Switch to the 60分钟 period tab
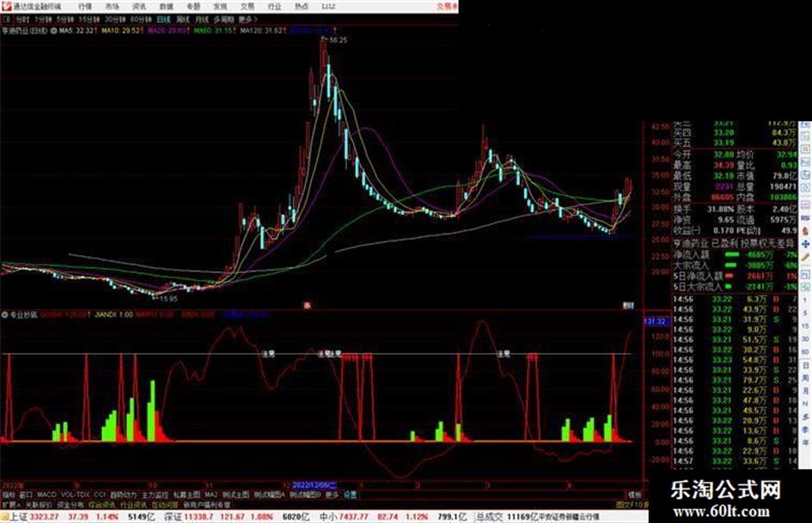812x523 pixels. [x=141, y=19]
